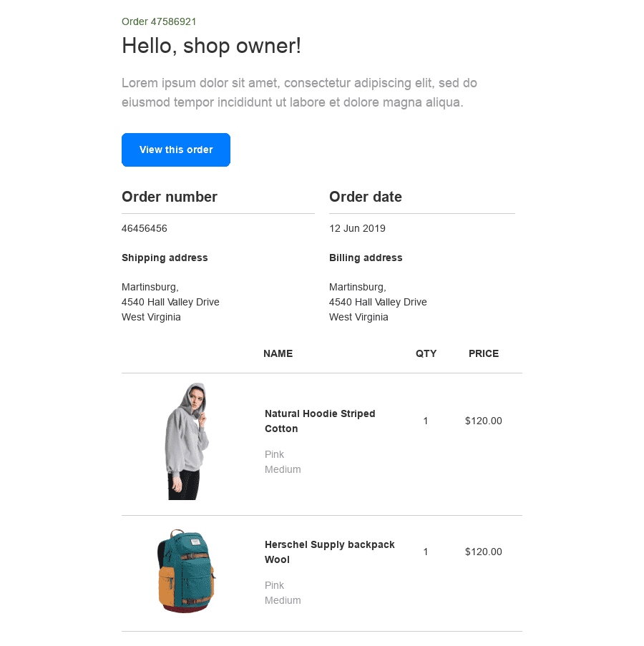Click the Shipping address label

pyautogui.click(x=165, y=258)
